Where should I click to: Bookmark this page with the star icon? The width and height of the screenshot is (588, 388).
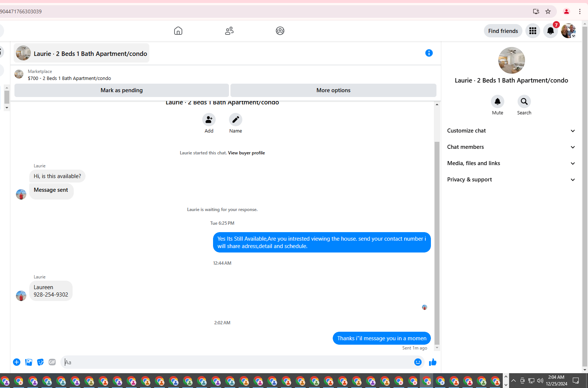click(x=548, y=11)
